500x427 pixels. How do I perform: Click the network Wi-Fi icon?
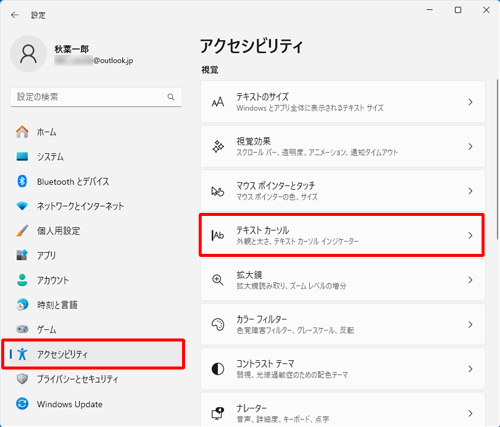[22, 206]
